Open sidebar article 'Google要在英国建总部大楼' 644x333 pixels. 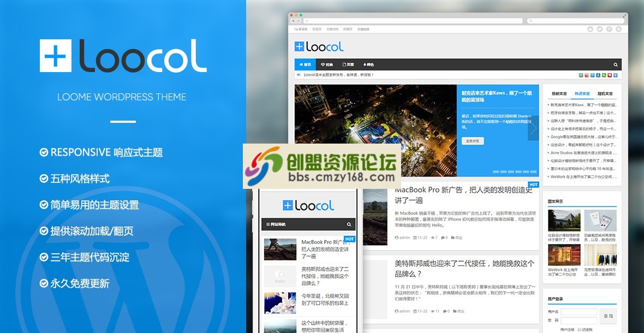pos(583,136)
